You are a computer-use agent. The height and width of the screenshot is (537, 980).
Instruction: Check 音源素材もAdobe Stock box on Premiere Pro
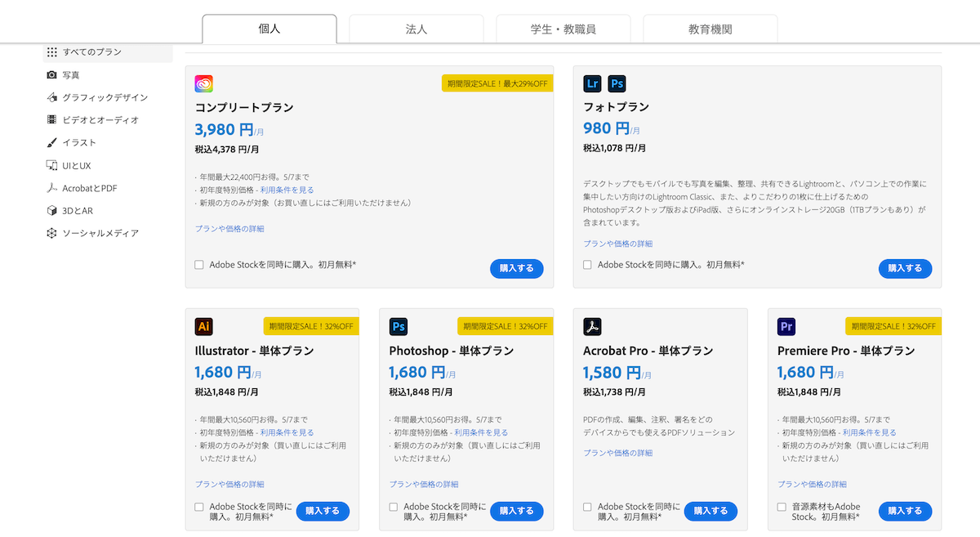[782, 507]
